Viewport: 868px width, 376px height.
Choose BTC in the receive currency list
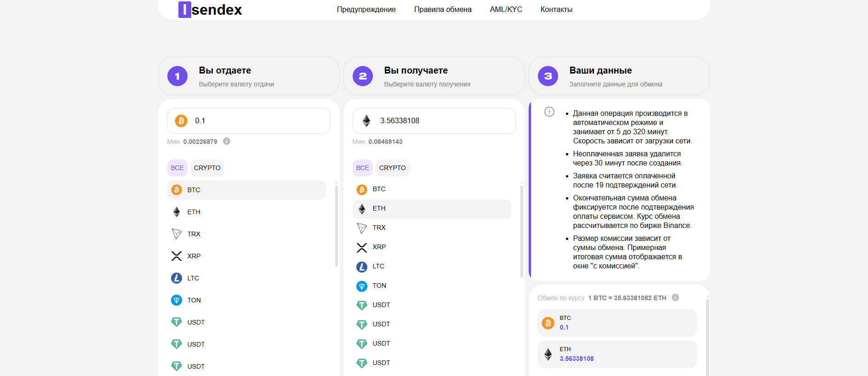coord(432,189)
